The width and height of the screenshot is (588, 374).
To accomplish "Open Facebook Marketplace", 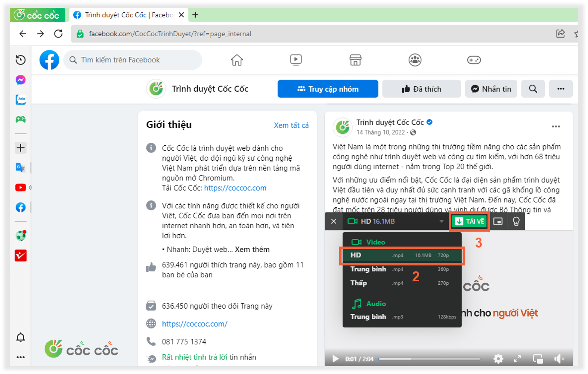I will point(355,60).
